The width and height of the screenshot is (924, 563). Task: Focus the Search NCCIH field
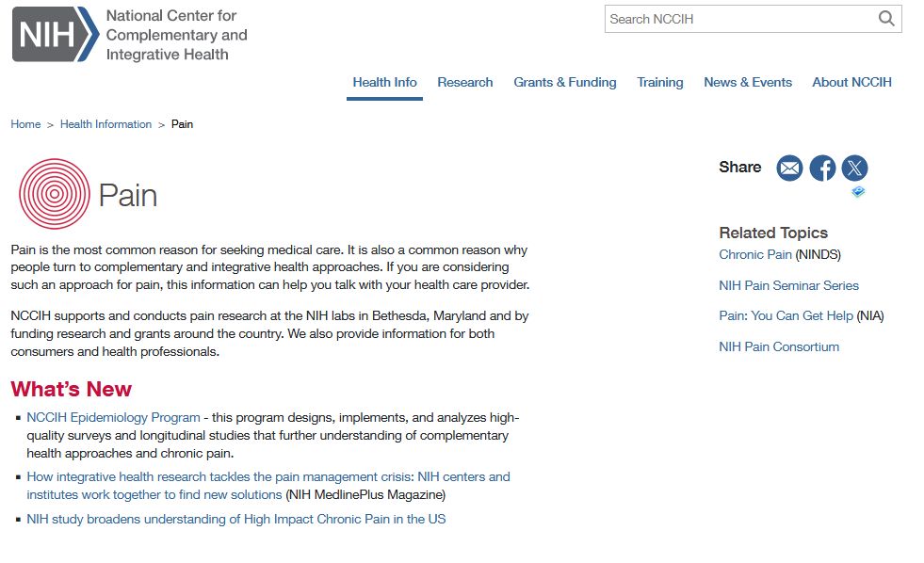(739, 19)
